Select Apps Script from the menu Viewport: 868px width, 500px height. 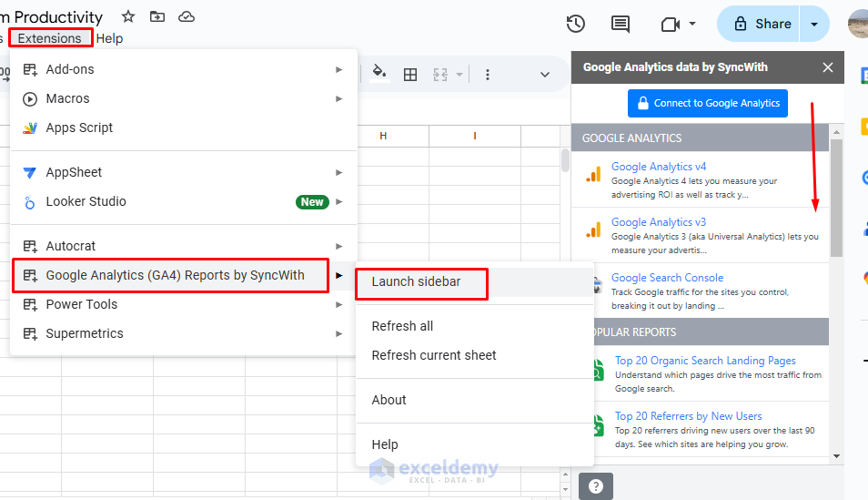(x=183, y=128)
